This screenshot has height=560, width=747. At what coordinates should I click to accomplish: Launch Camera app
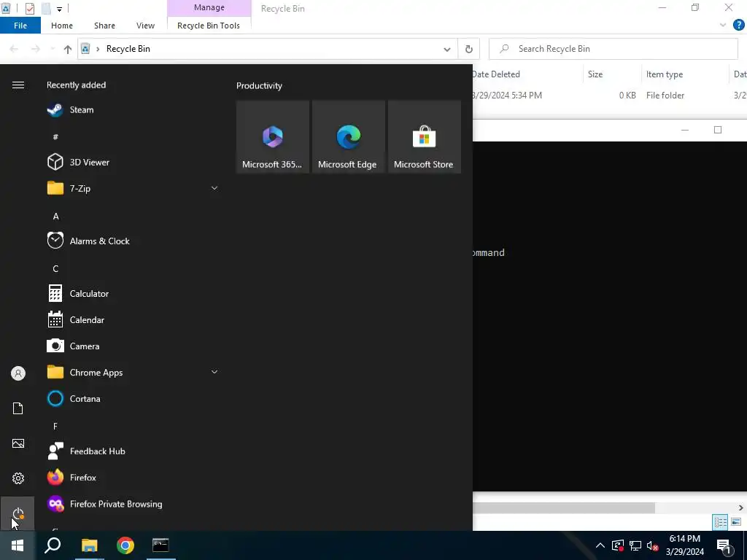click(x=133, y=346)
